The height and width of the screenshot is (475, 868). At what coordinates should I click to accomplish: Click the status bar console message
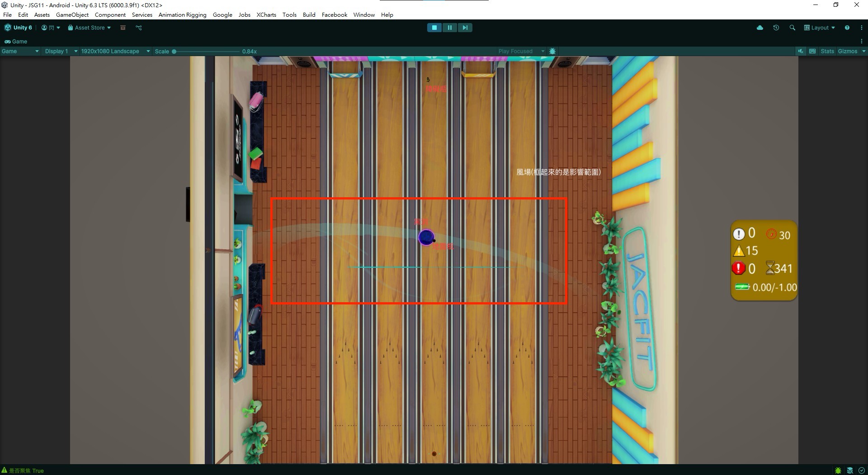coord(26,470)
